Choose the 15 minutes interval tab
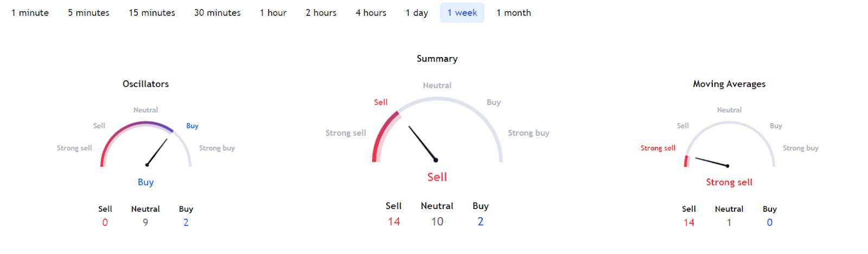Viewport: 868px width, 254px height. tap(152, 12)
